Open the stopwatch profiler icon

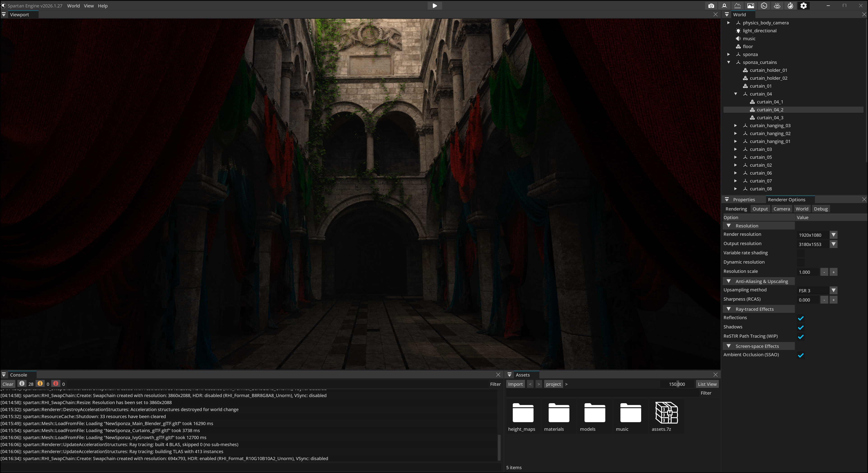790,6
